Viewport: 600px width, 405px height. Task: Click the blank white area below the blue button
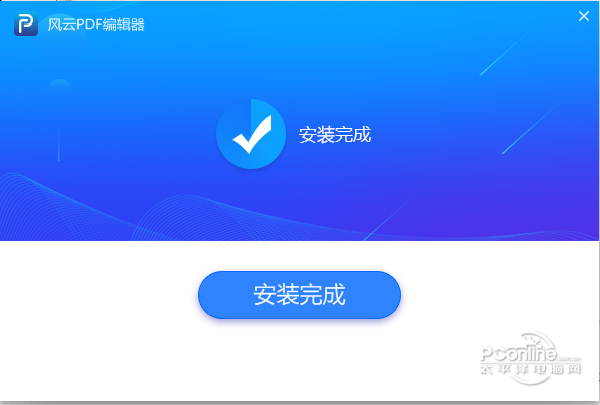pyautogui.click(x=299, y=360)
